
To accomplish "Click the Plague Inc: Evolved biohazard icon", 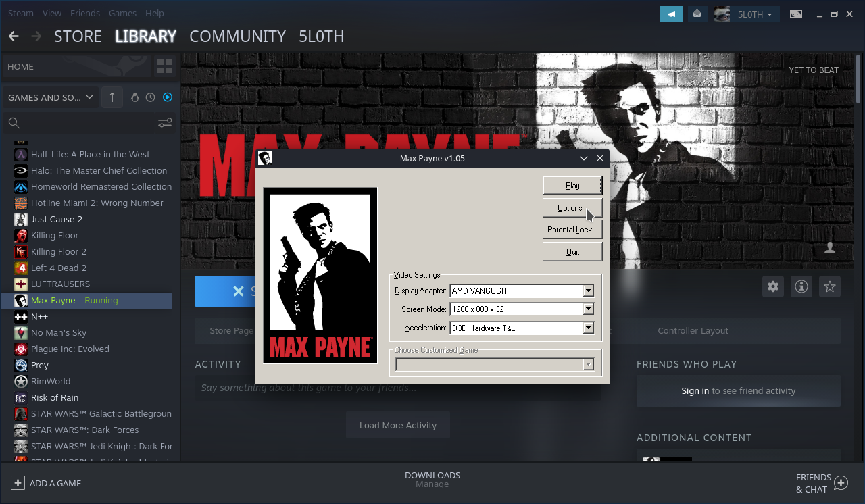I will [x=20, y=349].
